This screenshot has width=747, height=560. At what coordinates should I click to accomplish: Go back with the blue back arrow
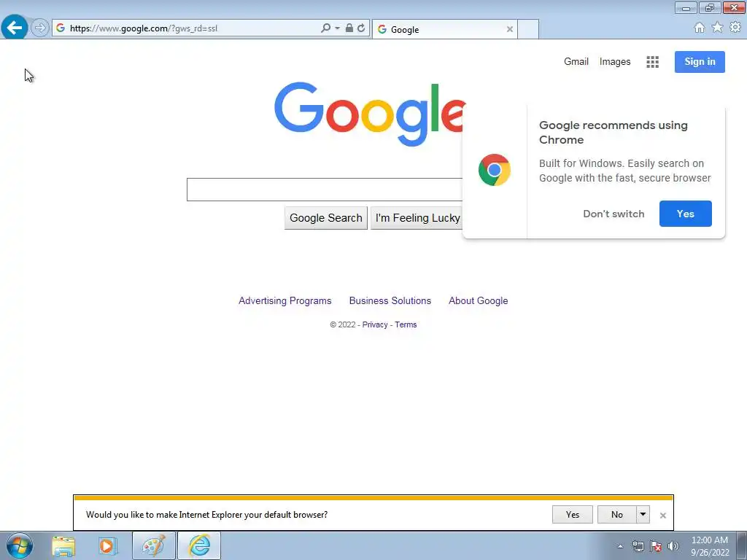(15, 28)
